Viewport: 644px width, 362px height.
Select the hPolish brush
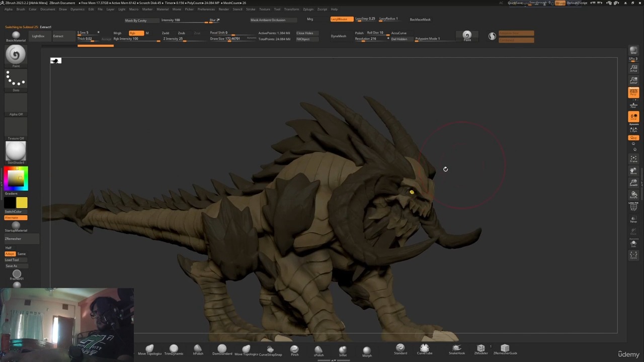click(x=198, y=348)
